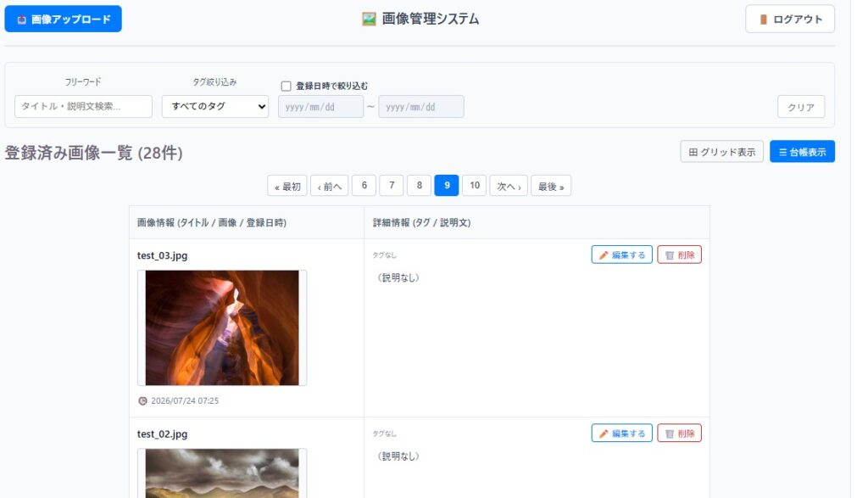Screen dimensions: 868x498
Task: Click the list icon in 台帳表示 button
Action: pyautogui.click(x=782, y=153)
